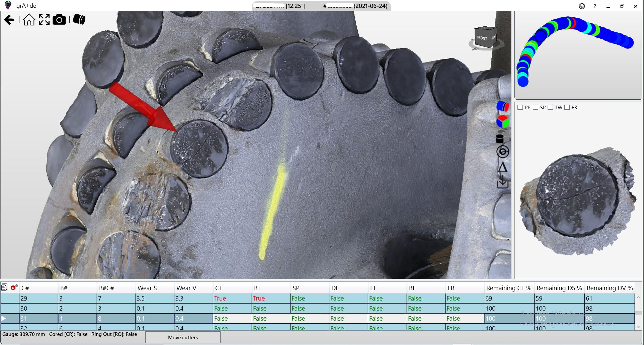This screenshot has height=345, width=644.
Task: Select the Home view icon
Action: point(29,19)
